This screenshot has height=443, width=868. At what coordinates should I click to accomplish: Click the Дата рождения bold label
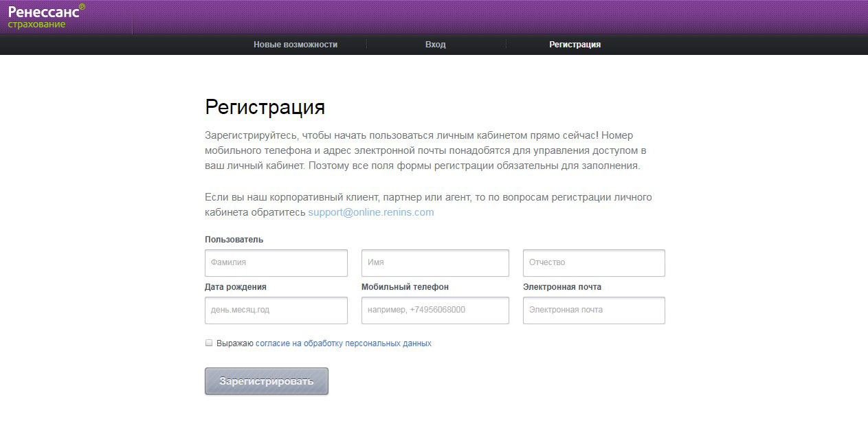[236, 287]
